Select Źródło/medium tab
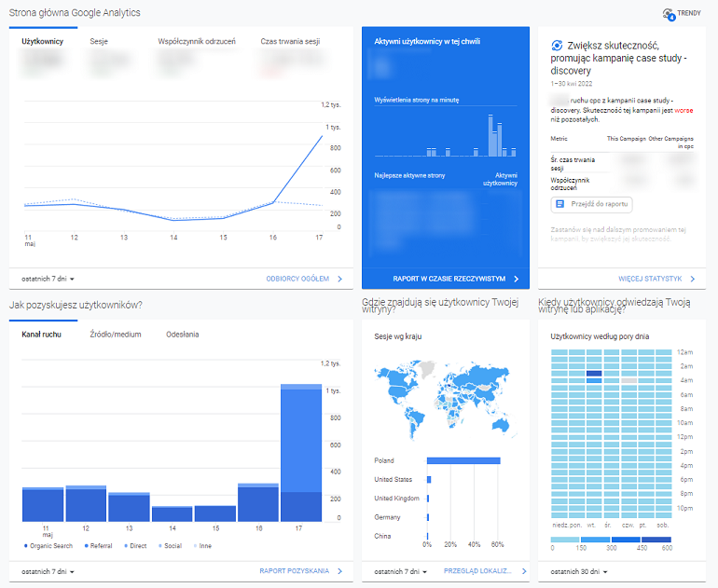 coord(116,335)
